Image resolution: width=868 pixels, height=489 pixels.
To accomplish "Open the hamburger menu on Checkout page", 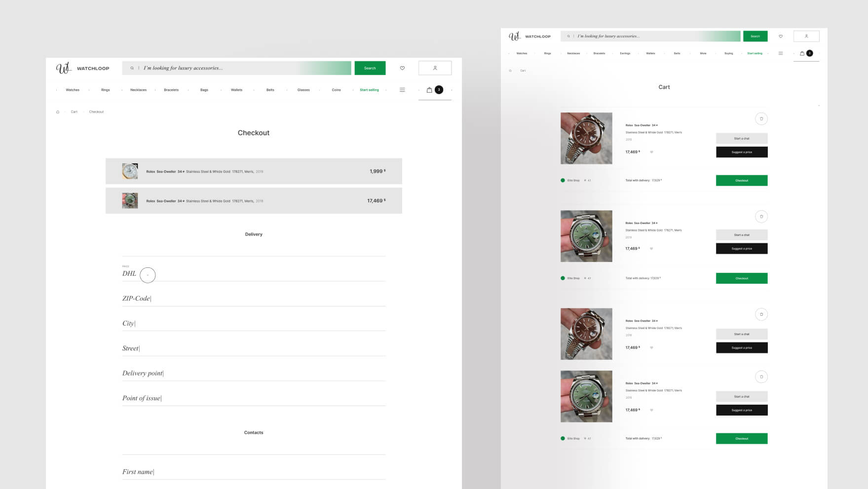I will pos(402,90).
